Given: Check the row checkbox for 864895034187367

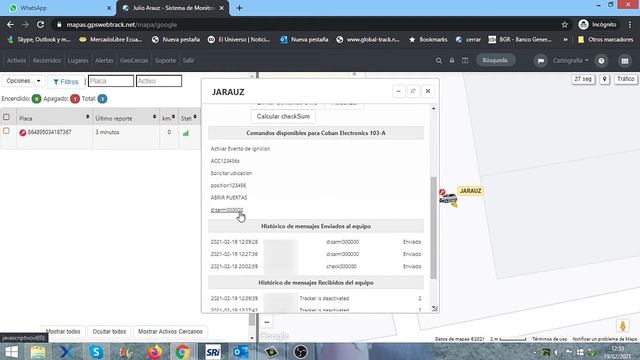Looking at the screenshot, I should (6, 131).
